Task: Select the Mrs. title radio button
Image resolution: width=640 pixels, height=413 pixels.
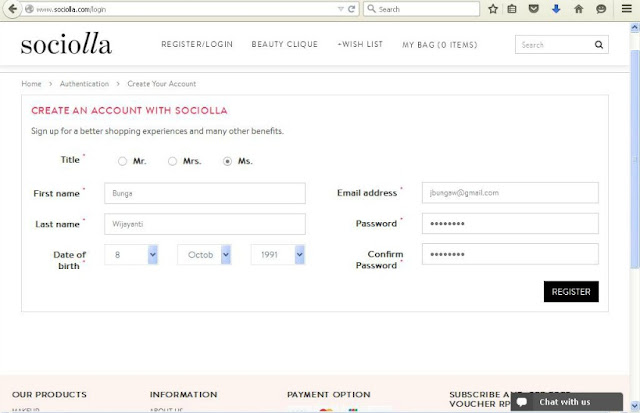Action: pyautogui.click(x=172, y=161)
